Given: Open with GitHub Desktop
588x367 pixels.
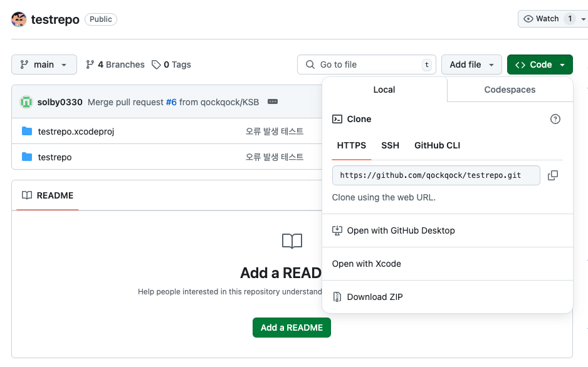Looking at the screenshot, I should pos(447,230).
